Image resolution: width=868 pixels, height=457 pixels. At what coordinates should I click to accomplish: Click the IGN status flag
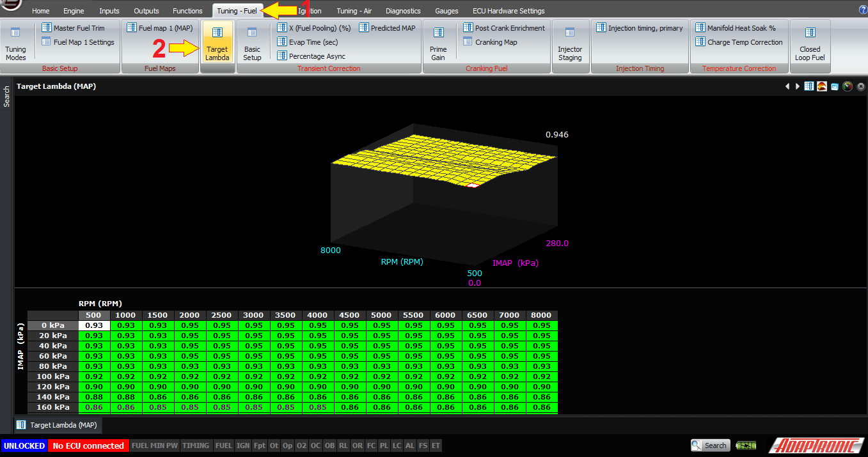tap(243, 445)
